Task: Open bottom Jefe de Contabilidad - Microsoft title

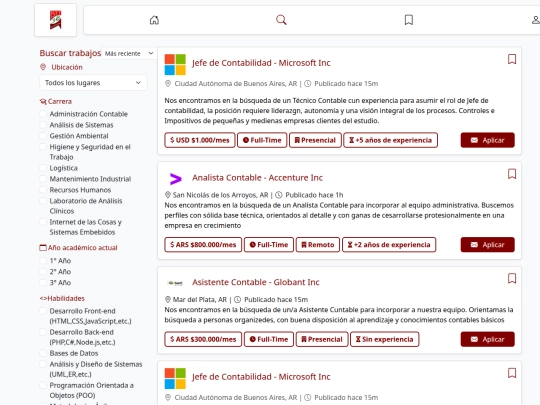Action: [261, 377]
